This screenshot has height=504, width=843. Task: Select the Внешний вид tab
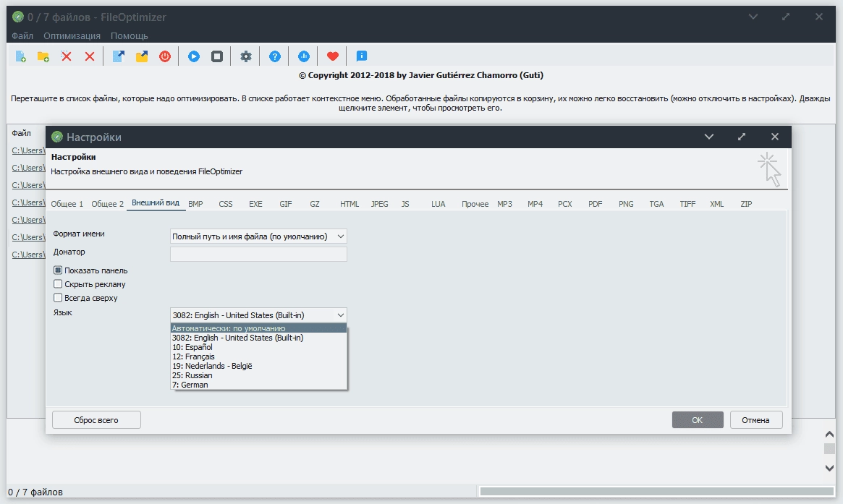point(156,203)
